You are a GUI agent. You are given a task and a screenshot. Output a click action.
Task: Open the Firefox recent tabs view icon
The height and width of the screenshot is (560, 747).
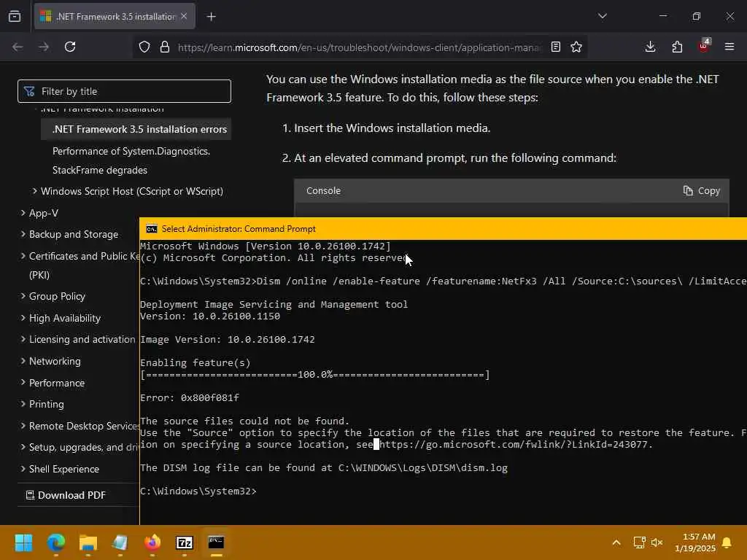pyautogui.click(x=15, y=16)
